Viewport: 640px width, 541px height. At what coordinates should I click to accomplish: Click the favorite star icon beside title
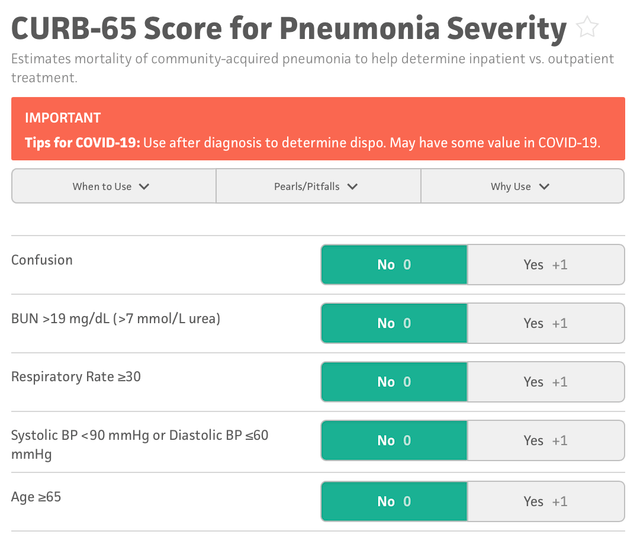[587, 27]
